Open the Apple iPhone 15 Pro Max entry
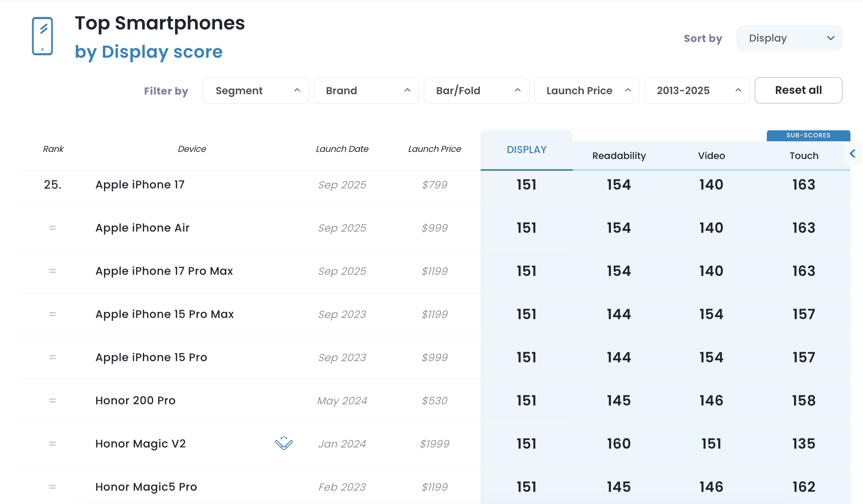Screen dimensions: 863x504 [165, 314]
